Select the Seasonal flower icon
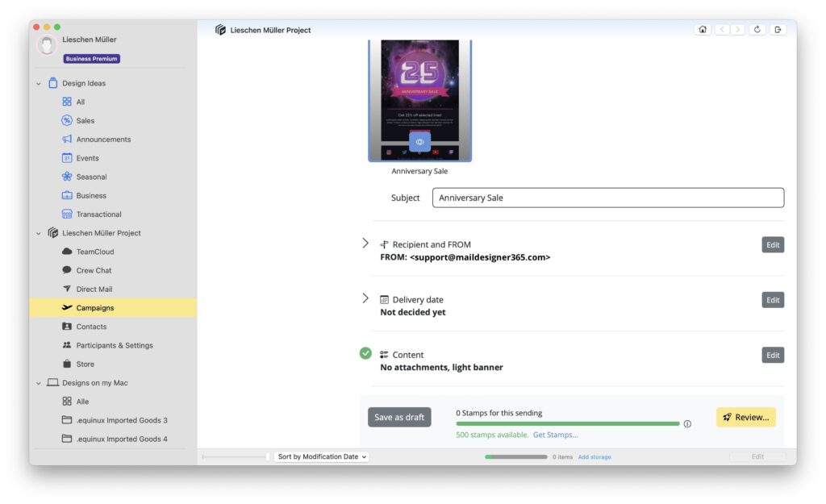This screenshot has width=826, height=504. pos(67,177)
